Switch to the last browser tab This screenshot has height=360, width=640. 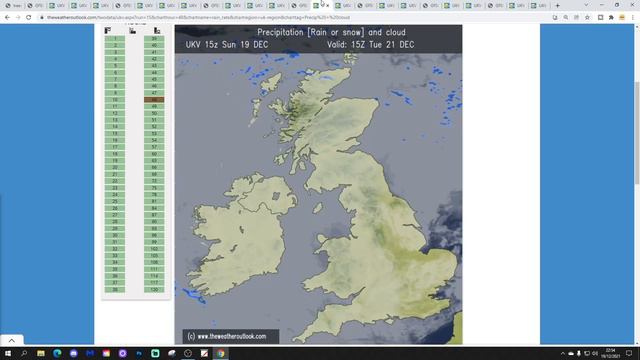539,6
